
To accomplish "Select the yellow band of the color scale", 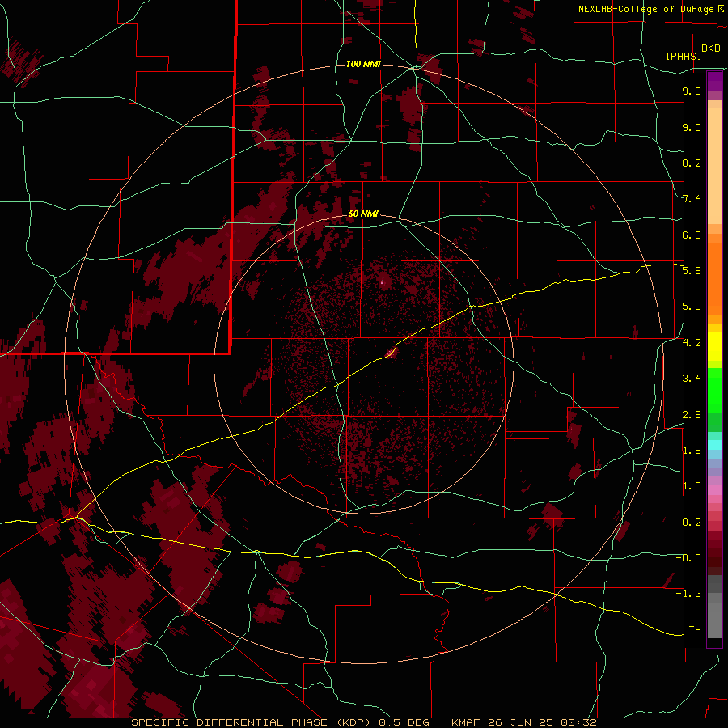I will pos(714,346).
